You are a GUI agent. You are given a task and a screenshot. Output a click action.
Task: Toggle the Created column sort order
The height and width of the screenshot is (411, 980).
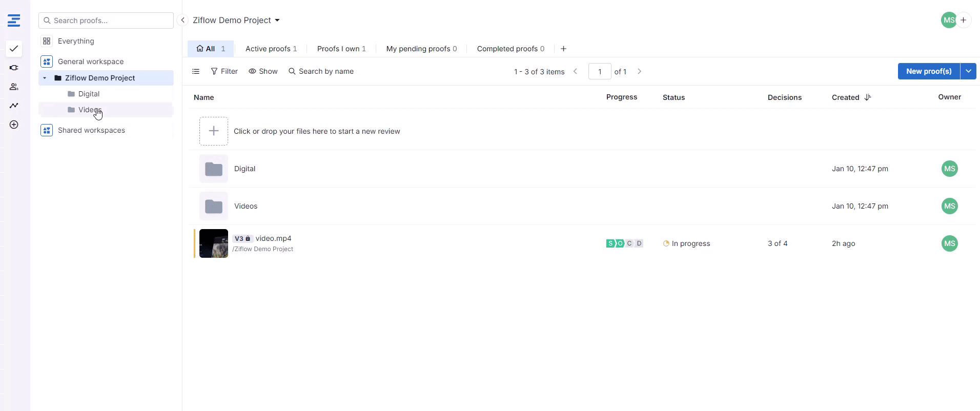point(867,97)
